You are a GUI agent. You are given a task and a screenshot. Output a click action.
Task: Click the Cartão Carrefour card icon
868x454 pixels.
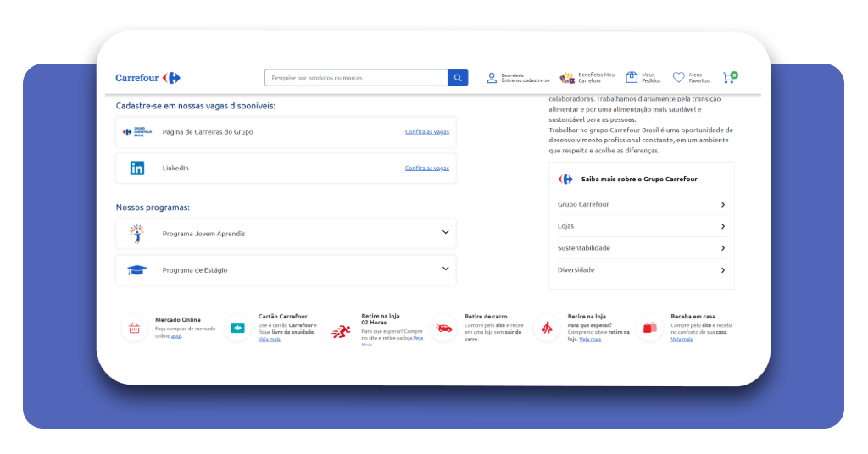[237, 328]
